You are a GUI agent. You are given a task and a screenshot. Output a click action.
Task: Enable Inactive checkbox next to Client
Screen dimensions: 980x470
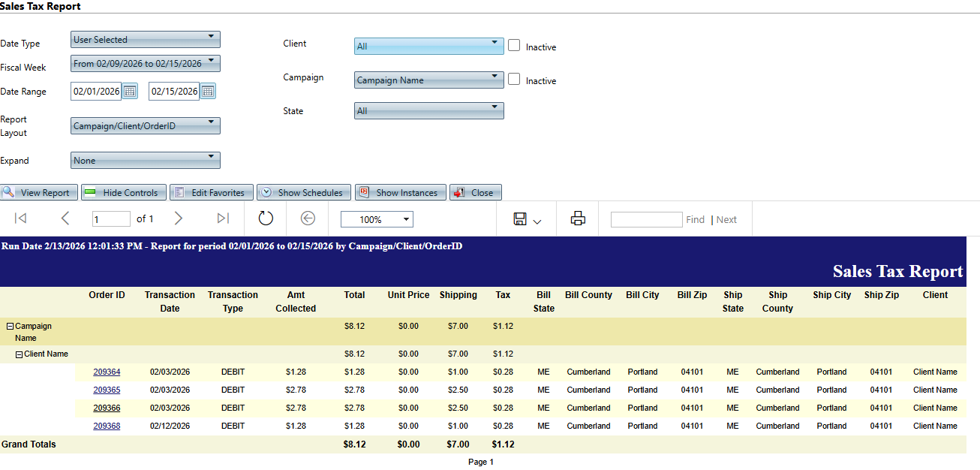(x=514, y=45)
